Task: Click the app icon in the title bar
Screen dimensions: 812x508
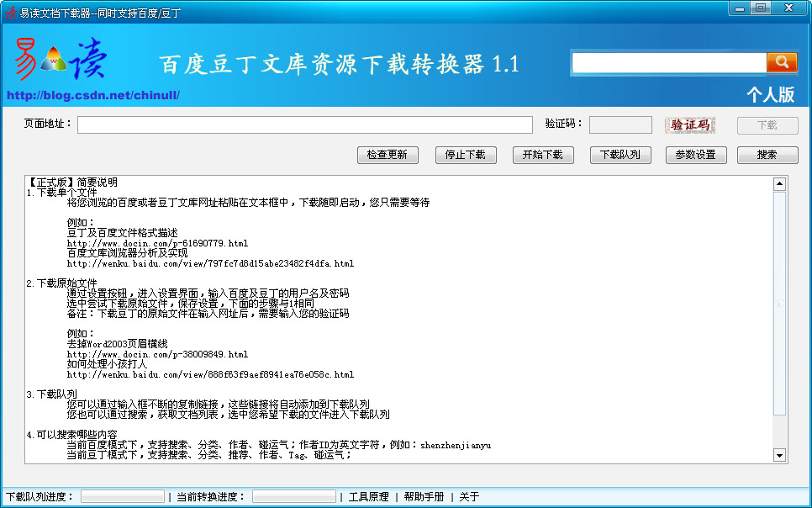Action: click(x=10, y=13)
